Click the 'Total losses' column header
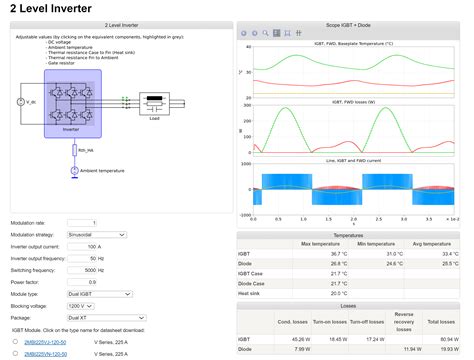The width and height of the screenshot is (474, 360). pos(441,322)
